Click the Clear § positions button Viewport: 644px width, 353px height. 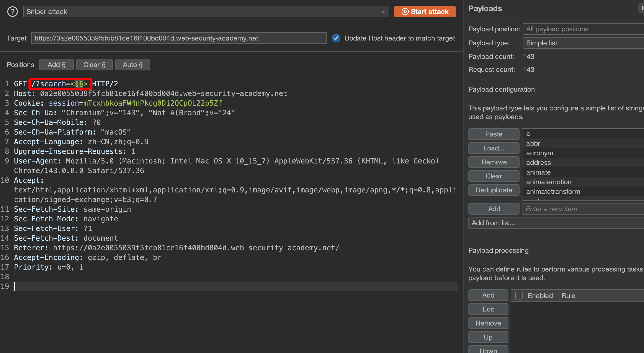click(94, 65)
